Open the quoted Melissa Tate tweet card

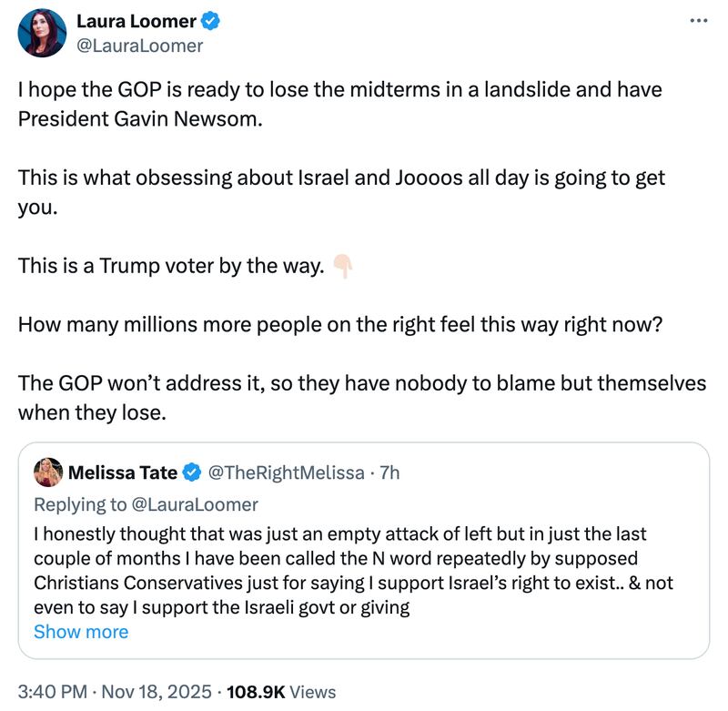click(364, 546)
